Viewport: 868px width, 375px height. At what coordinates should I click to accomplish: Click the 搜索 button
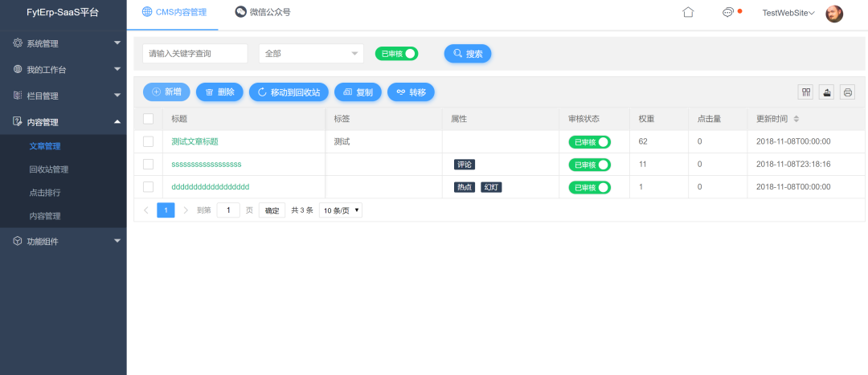468,54
